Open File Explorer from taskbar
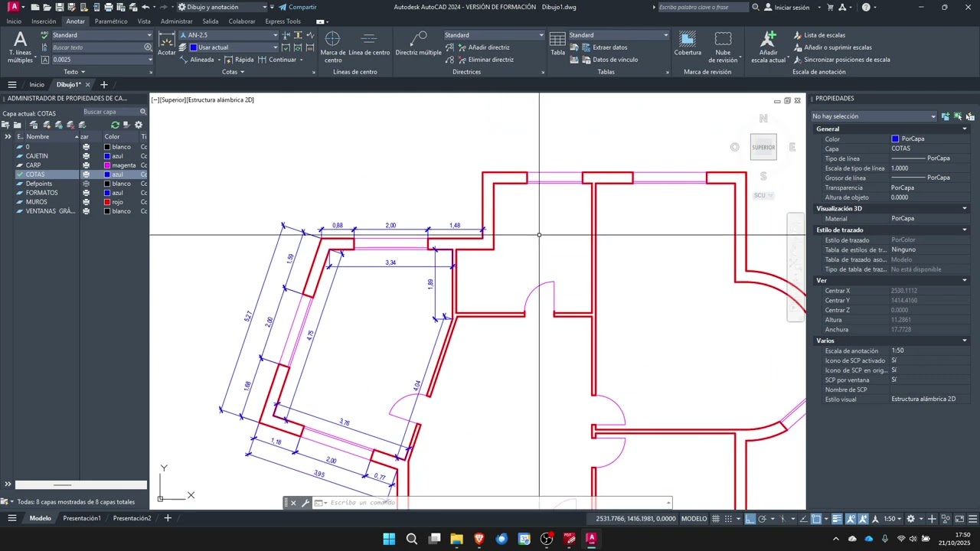Screen dimensions: 980x551 (x=456, y=539)
